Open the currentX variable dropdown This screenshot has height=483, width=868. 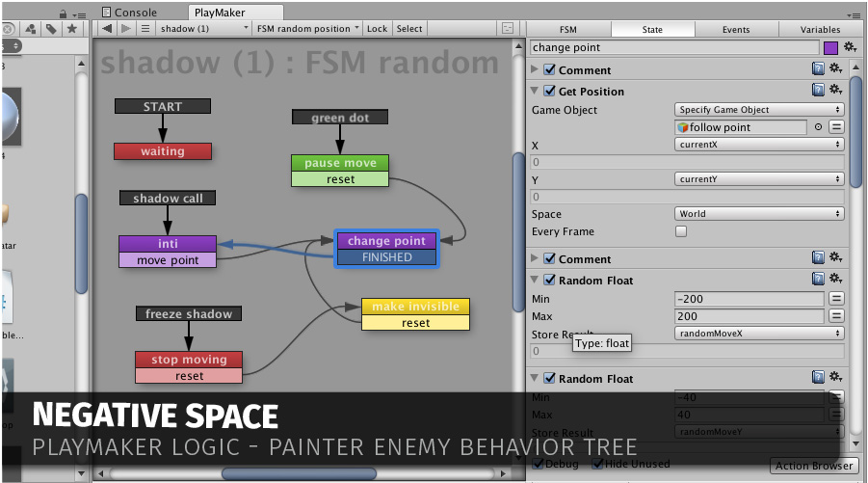[759, 144]
